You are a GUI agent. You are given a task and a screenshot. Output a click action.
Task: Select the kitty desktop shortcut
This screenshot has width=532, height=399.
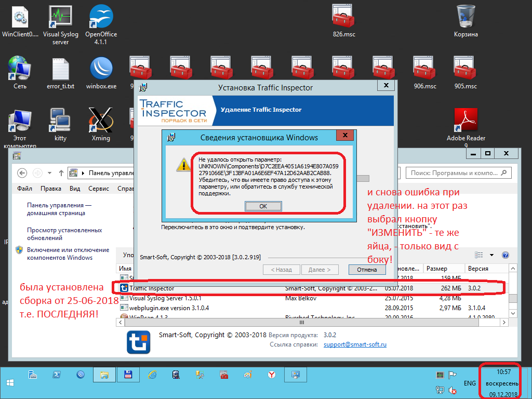click(x=60, y=125)
